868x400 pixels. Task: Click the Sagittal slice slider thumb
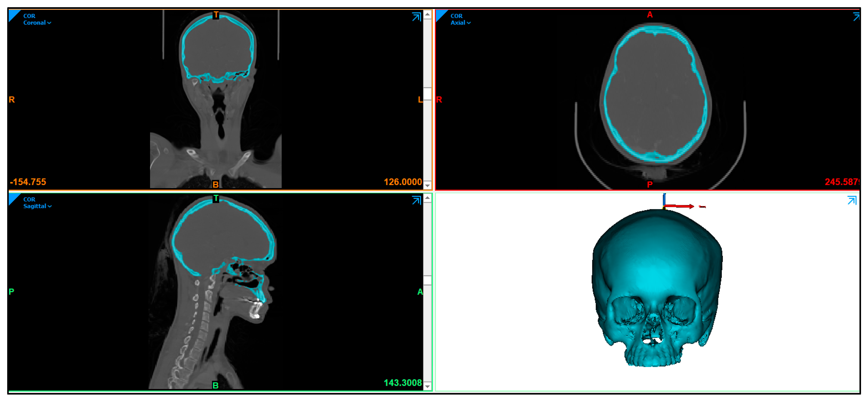click(x=427, y=280)
